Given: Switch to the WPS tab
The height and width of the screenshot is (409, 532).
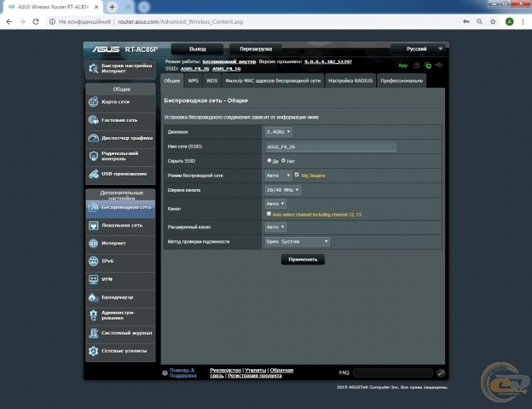Looking at the screenshot, I should pos(194,81).
